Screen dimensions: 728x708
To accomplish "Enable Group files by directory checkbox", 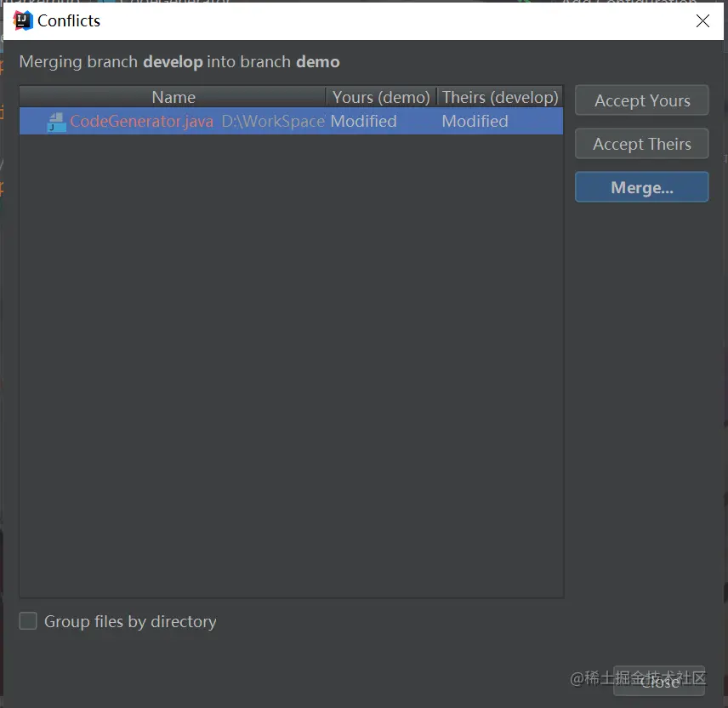I will (28, 621).
